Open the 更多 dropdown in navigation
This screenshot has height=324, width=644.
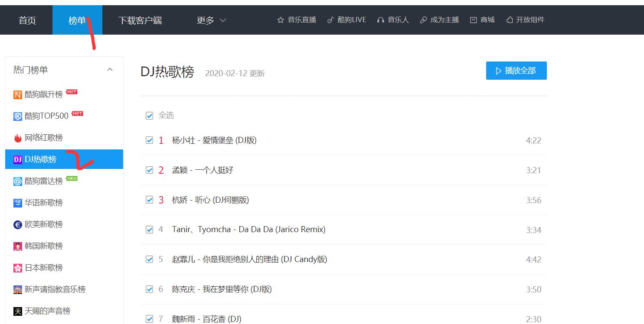coord(211,20)
